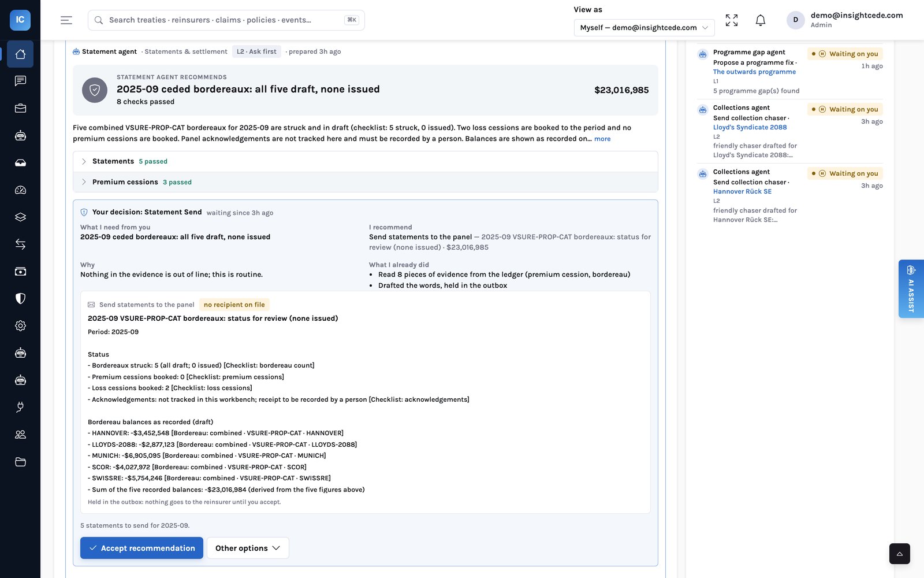Open The outwards programme link
This screenshot has height=578, width=924.
click(754, 72)
